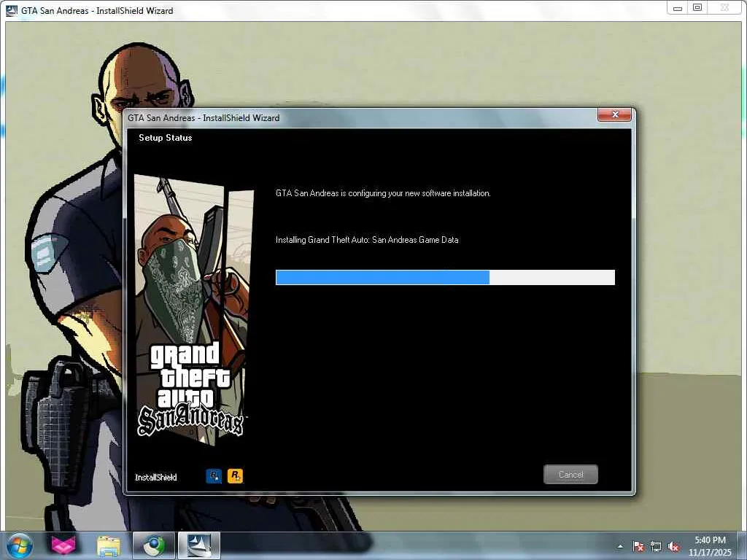
Task: Open the globe application in the taskbar
Action: [153, 545]
